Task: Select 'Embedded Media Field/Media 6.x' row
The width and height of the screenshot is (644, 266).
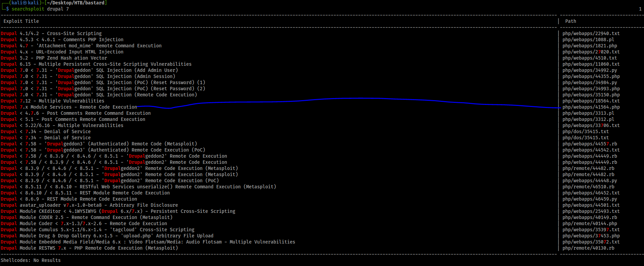Action: (148, 242)
